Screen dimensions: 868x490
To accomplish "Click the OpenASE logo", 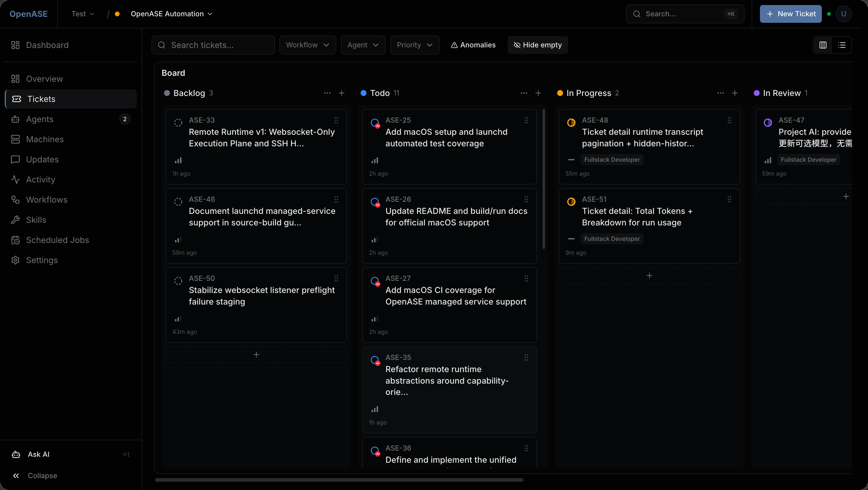I will pyautogui.click(x=29, y=14).
